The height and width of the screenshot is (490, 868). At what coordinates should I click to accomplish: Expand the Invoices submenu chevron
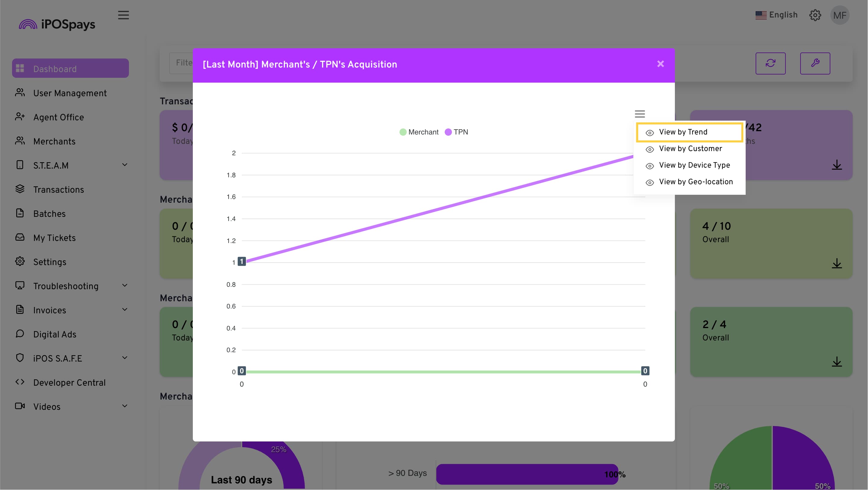coord(125,310)
